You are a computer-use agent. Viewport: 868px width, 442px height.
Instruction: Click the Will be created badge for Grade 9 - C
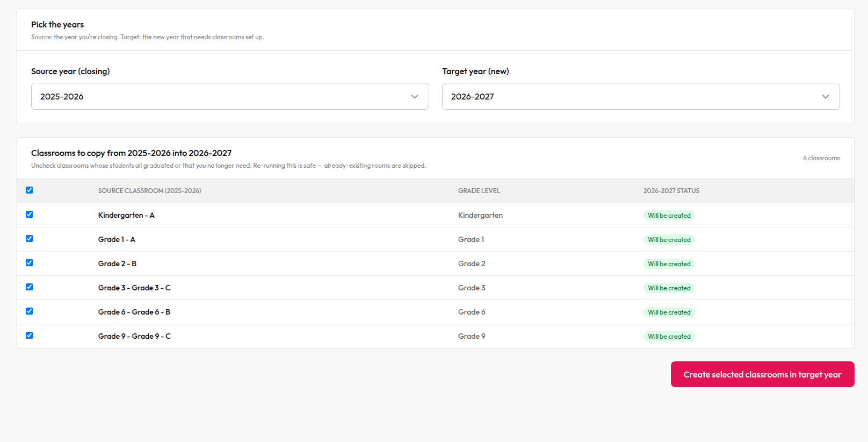tap(669, 337)
